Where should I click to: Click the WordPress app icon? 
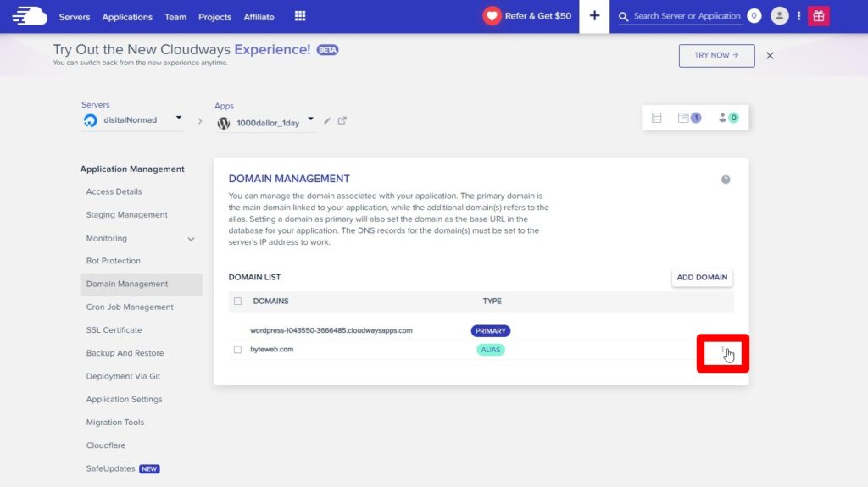click(224, 123)
